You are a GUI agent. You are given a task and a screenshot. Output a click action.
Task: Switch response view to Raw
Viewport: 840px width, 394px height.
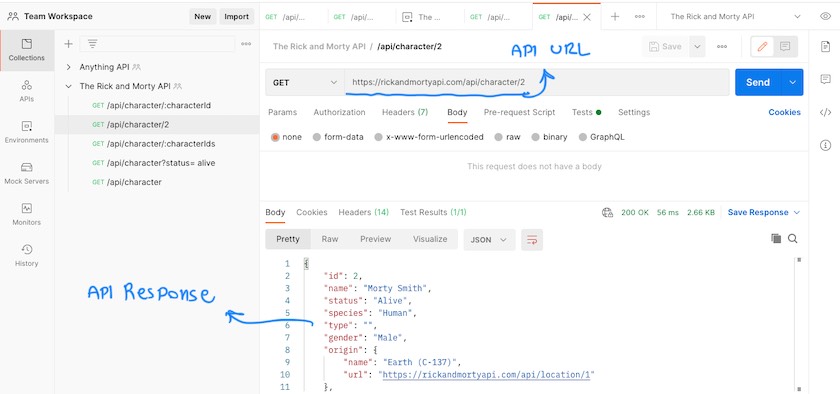[x=329, y=239]
